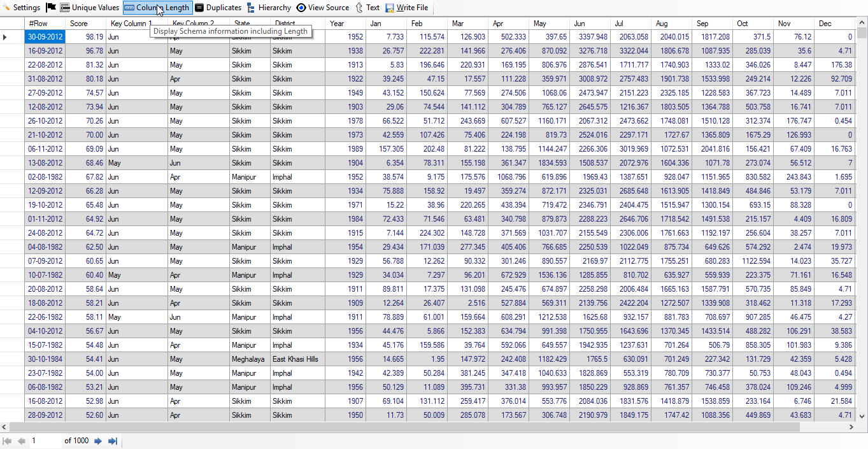Open the Hierarchy view
Viewport: 868px width, 449px height.
[x=269, y=8]
